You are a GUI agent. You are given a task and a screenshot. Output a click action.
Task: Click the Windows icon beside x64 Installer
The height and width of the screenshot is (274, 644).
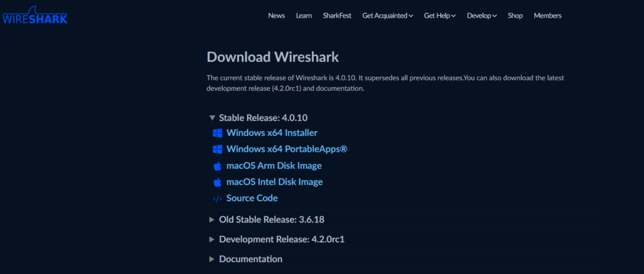pyautogui.click(x=217, y=133)
